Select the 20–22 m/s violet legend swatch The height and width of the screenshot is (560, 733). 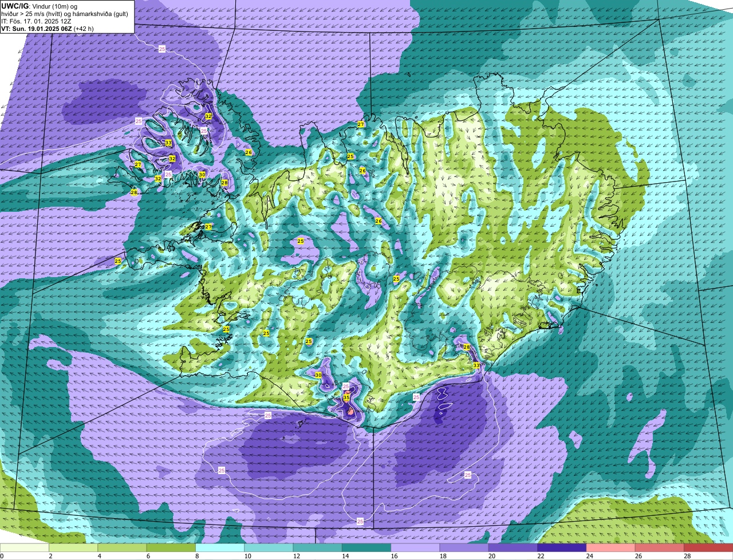(x=513, y=547)
